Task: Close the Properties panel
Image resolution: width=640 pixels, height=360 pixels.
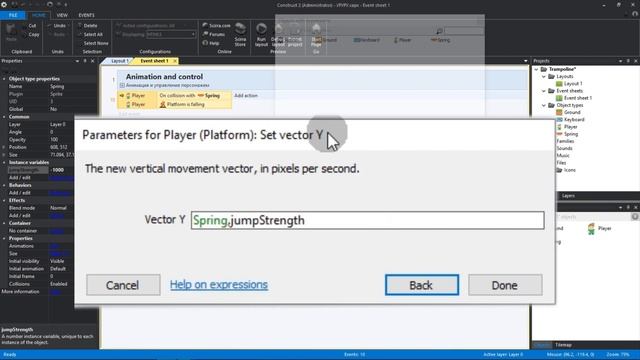Action: pyautogui.click(x=93, y=61)
